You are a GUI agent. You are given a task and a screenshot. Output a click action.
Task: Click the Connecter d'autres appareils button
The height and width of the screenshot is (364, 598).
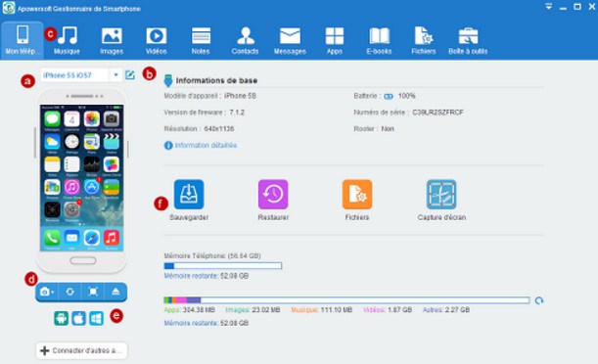point(81,350)
